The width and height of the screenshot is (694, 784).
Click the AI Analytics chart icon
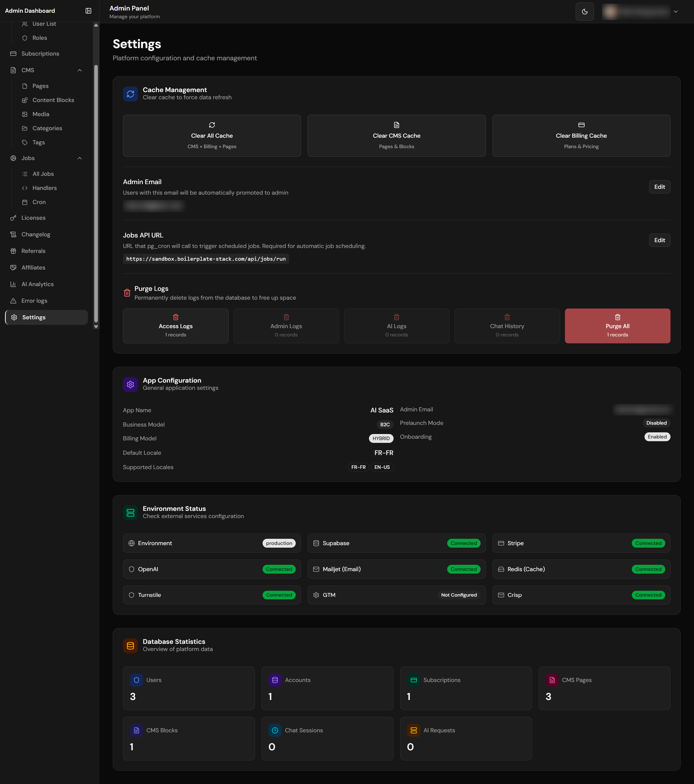(13, 284)
